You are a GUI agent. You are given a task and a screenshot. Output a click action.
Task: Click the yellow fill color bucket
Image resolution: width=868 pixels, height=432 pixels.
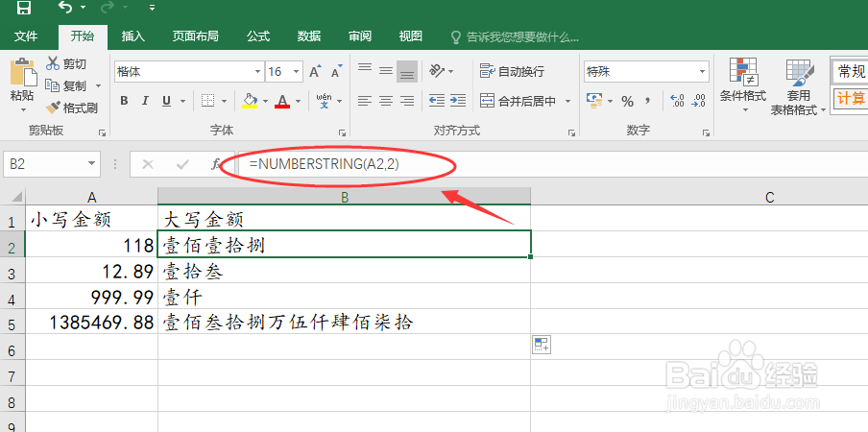coord(250,101)
